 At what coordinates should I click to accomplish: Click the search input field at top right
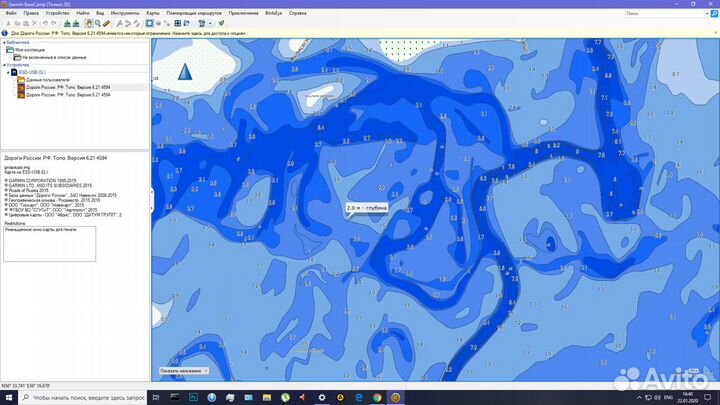(664, 14)
